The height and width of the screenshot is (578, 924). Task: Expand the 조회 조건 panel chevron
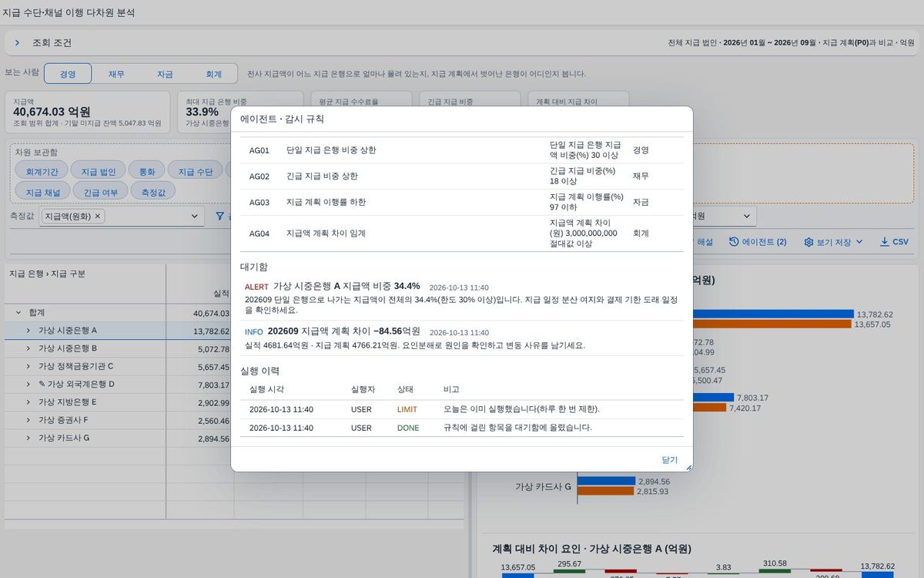click(17, 43)
